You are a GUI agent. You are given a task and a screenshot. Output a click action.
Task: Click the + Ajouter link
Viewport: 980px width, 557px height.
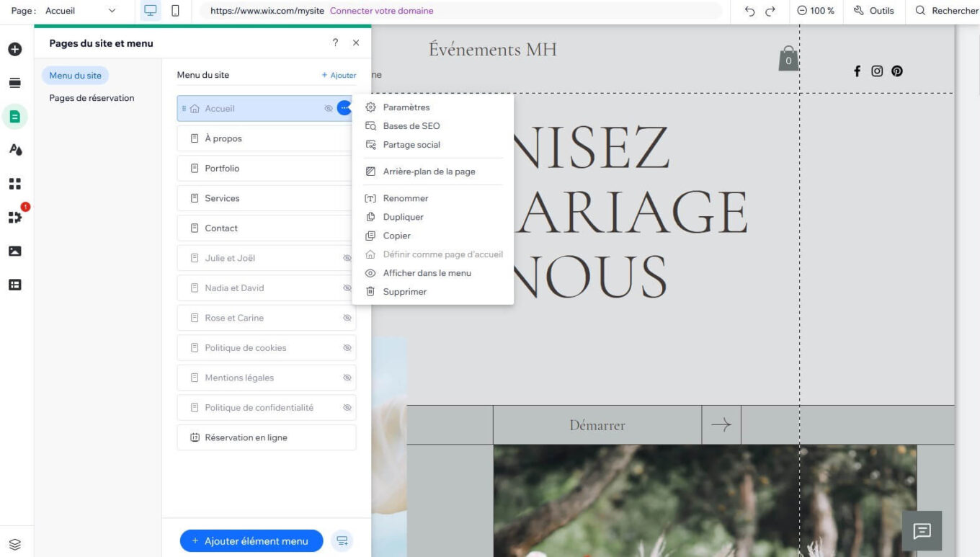click(x=339, y=75)
